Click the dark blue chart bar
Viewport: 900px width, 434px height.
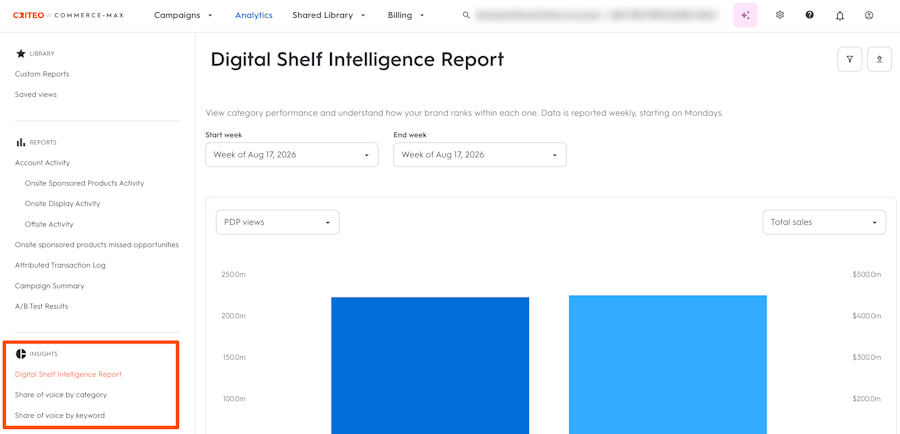pos(430,365)
